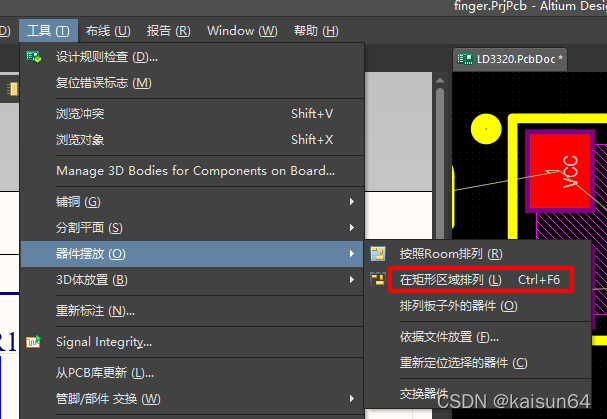Expand the 铺铜 (G) submenu arrow

[351, 202]
